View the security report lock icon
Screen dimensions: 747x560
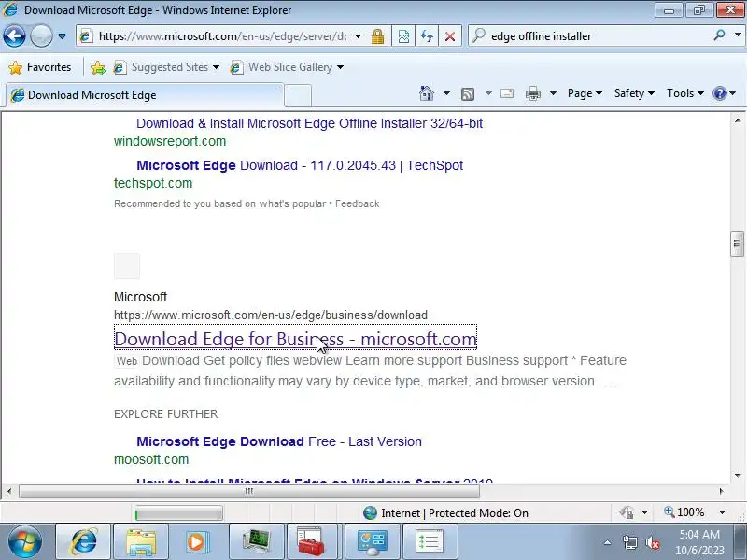click(x=378, y=36)
